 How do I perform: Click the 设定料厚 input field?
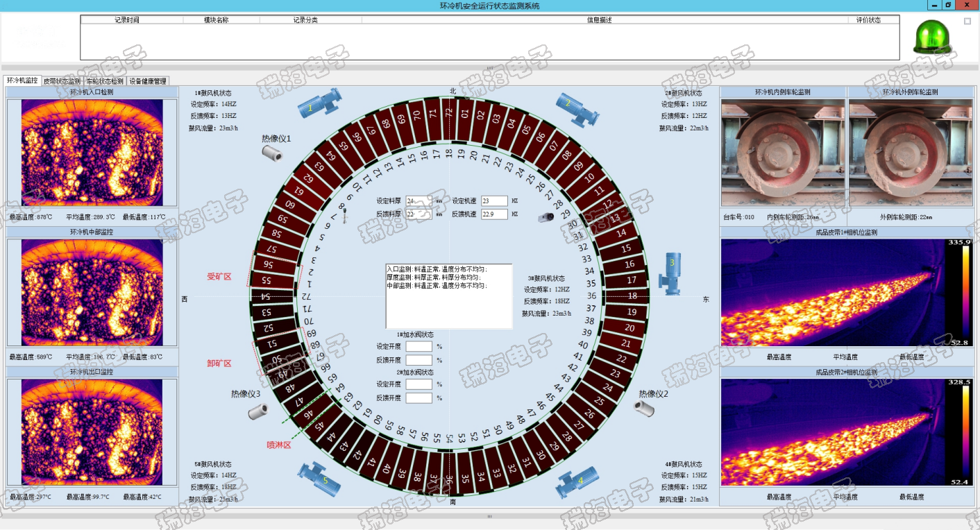click(x=419, y=201)
